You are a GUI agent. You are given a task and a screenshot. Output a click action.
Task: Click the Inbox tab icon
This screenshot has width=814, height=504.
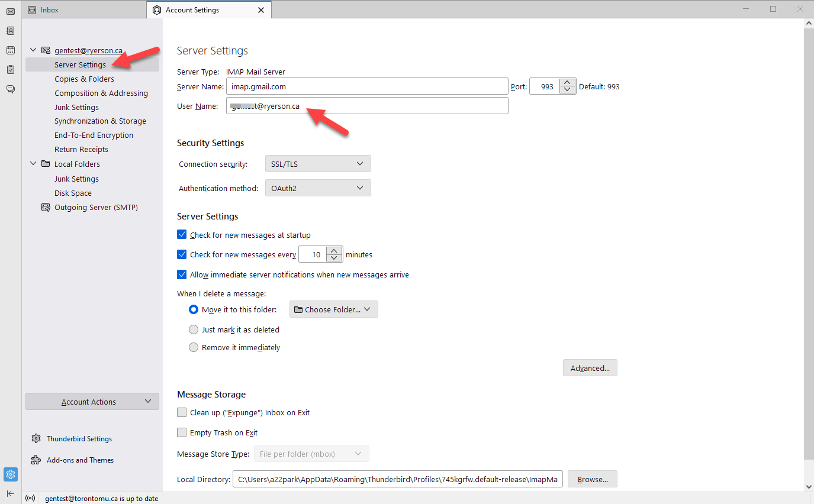coord(32,10)
